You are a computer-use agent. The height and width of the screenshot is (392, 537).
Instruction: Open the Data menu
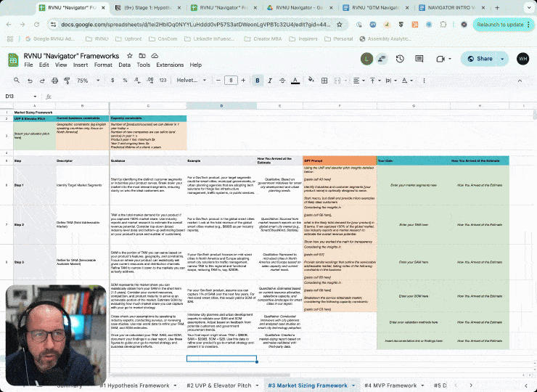pyautogui.click(x=124, y=65)
